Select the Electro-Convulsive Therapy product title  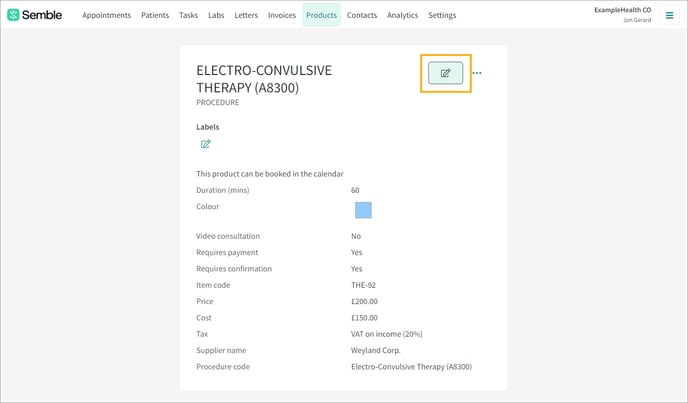(x=264, y=79)
